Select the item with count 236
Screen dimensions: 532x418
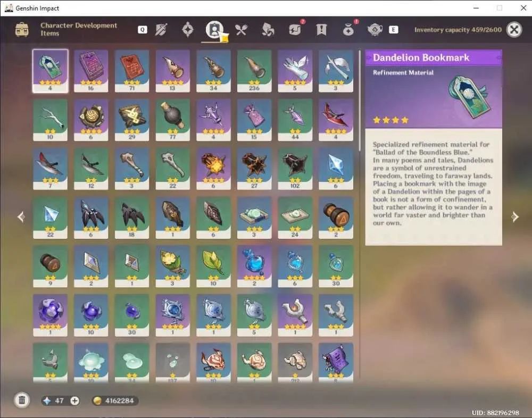click(x=254, y=71)
